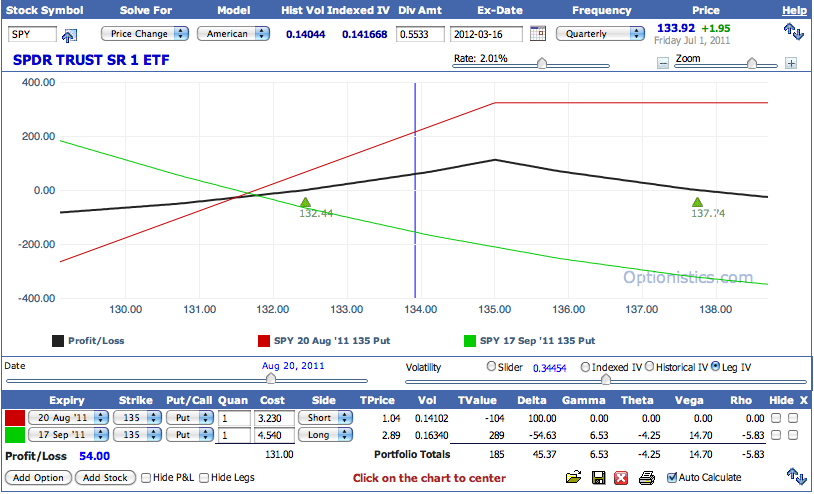This screenshot has width=814, height=494.
Task: Open strike 135 dropdown in the first leg
Action: [x=137, y=418]
